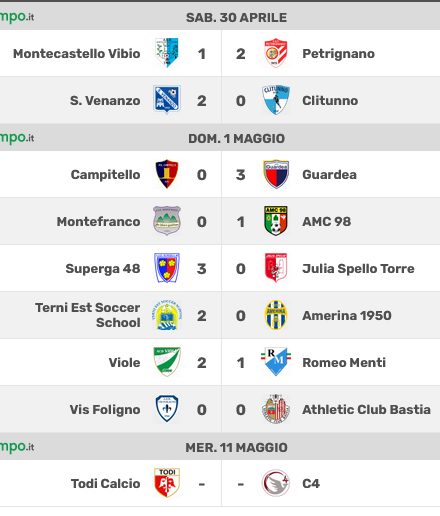Select the Clitunno team crest
440x516 pixels.
276,100
